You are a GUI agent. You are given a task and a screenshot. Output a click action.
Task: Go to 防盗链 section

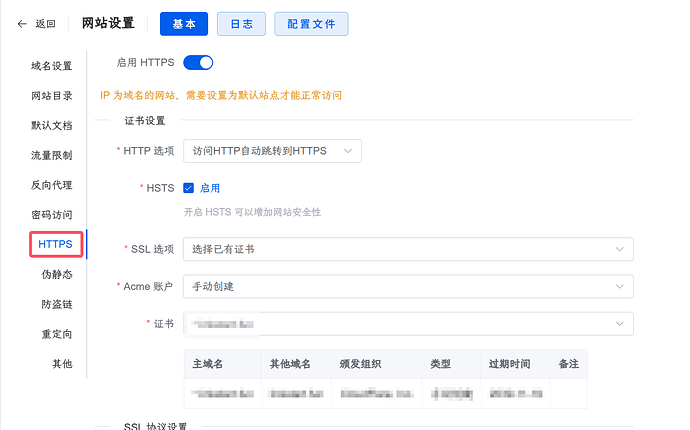pyautogui.click(x=57, y=304)
